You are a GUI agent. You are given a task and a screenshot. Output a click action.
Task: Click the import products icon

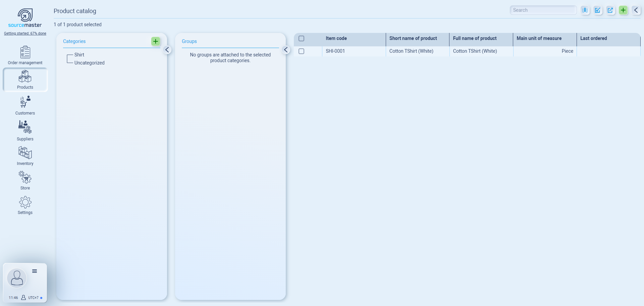[x=598, y=10]
